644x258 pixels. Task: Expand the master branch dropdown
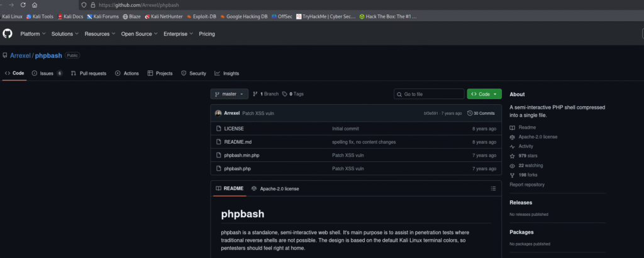point(228,94)
